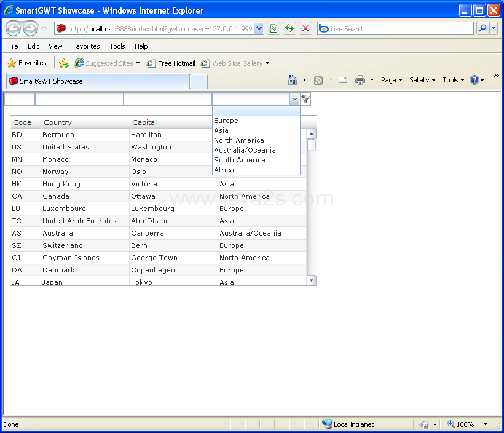The height and width of the screenshot is (433, 504).
Task: Click the 100% zoom level button
Action: tap(461, 424)
